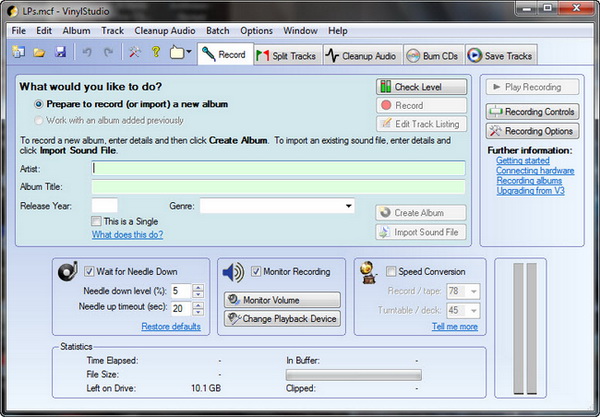Enable the Speed Conversion checkbox
Screen dimensions: 600x417
pyautogui.click(x=391, y=271)
